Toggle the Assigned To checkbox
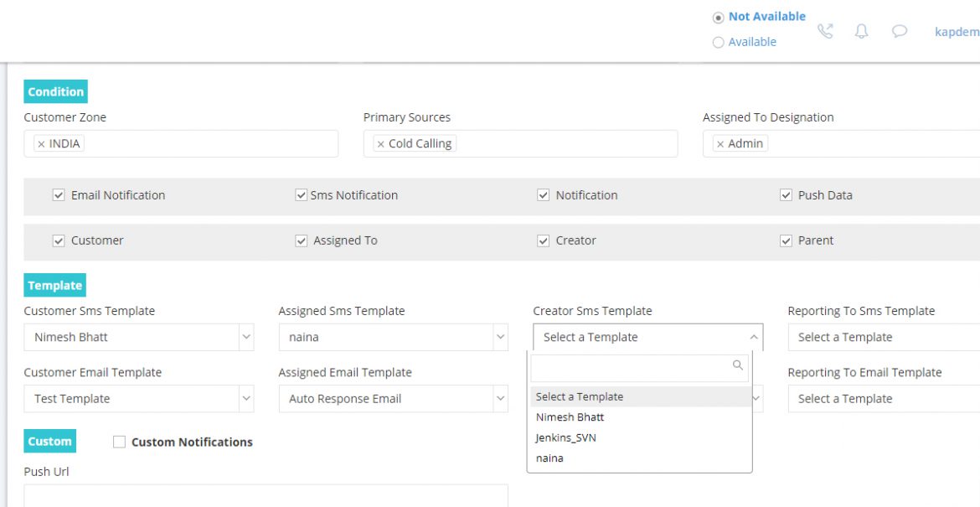The height and width of the screenshot is (507, 980). 301,241
